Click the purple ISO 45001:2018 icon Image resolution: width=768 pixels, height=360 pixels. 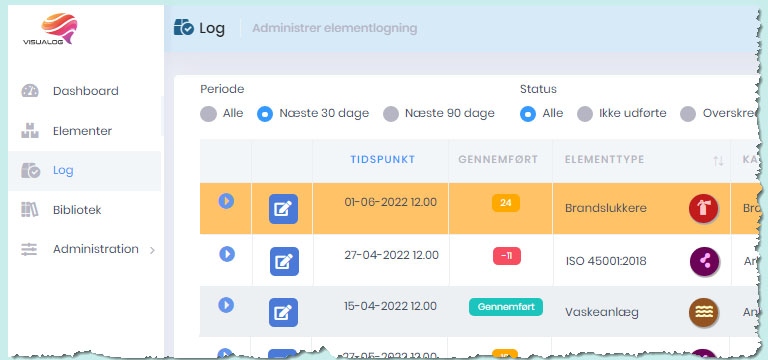[x=704, y=261]
